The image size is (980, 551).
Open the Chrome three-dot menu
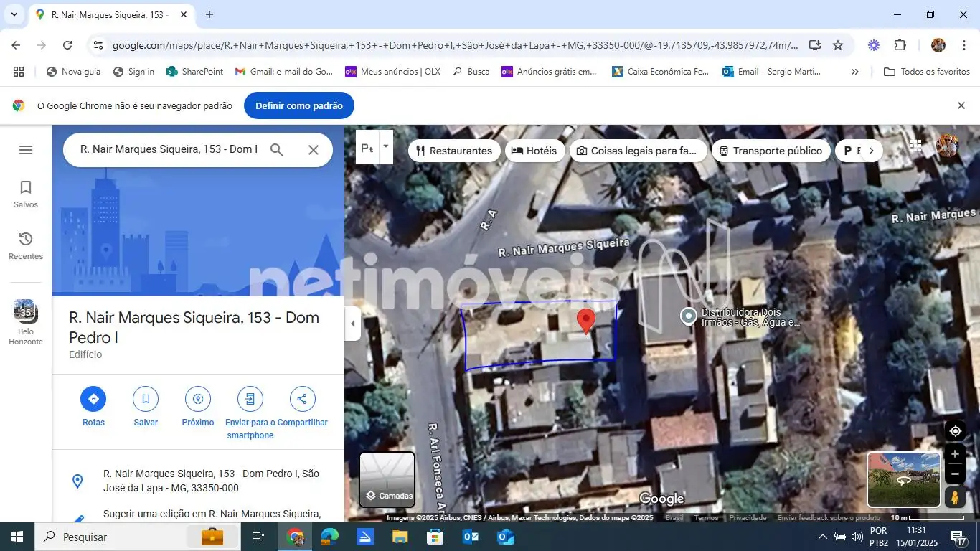[x=963, y=45]
